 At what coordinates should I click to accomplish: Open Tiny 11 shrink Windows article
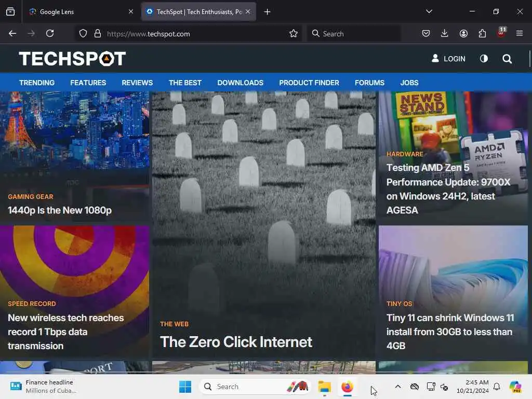450,332
